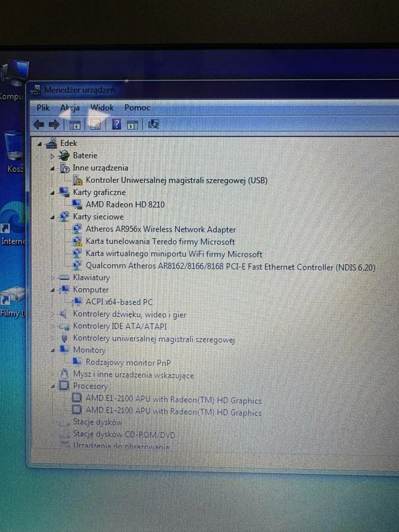Click the Scan for hardware changes icon

tap(153, 124)
